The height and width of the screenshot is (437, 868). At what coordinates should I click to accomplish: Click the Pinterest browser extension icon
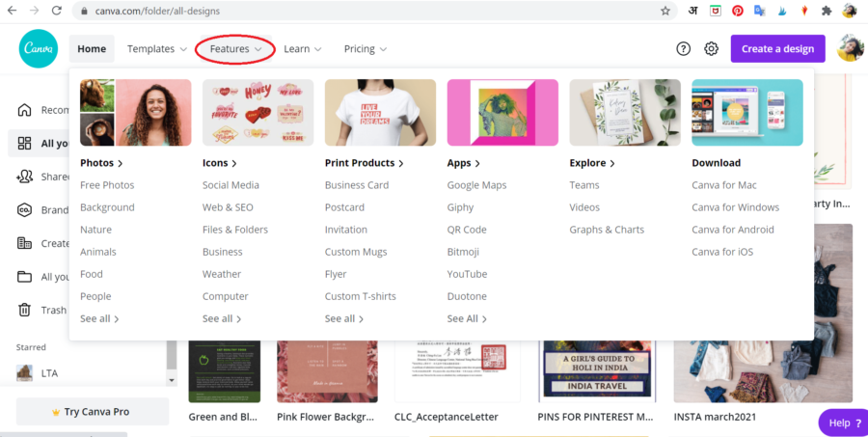(x=737, y=11)
